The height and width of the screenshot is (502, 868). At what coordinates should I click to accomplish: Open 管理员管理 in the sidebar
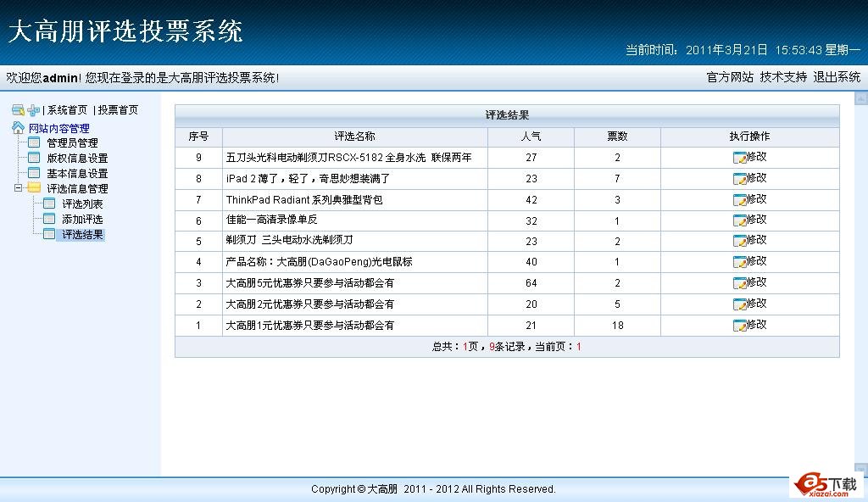coord(73,143)
